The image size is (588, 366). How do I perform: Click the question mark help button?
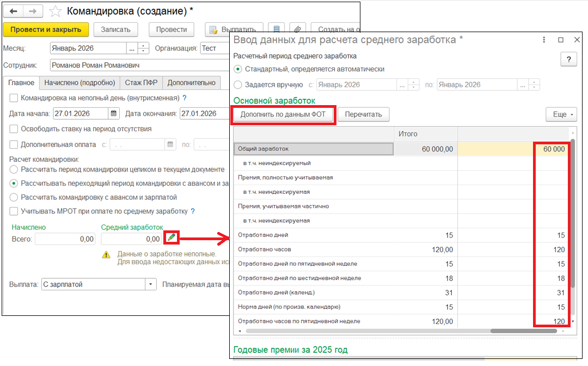pyautogui.click(x=568, y=59)
